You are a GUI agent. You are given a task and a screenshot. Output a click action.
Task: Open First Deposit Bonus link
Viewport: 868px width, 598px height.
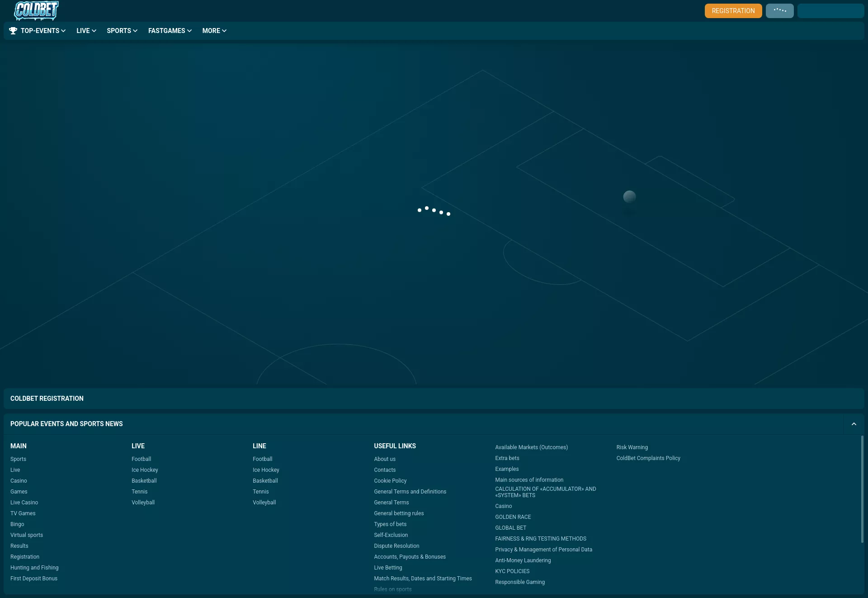pyautogui.click(x=34, y=579)
